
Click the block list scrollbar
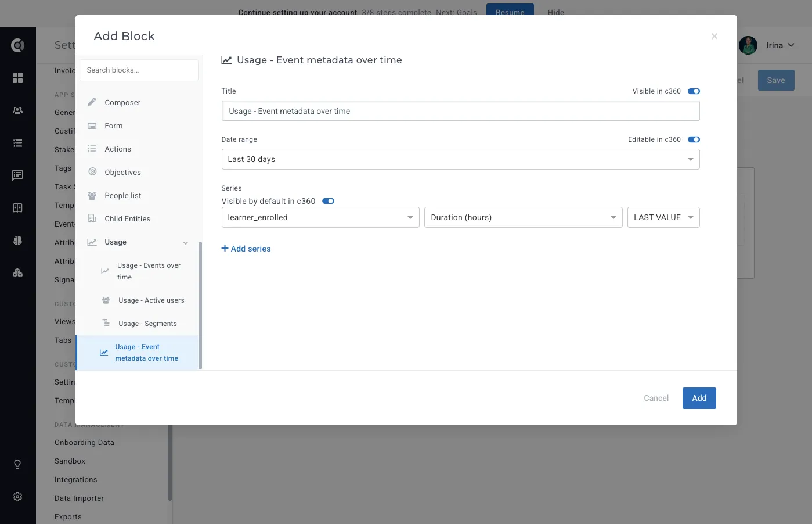pos(200,305)
